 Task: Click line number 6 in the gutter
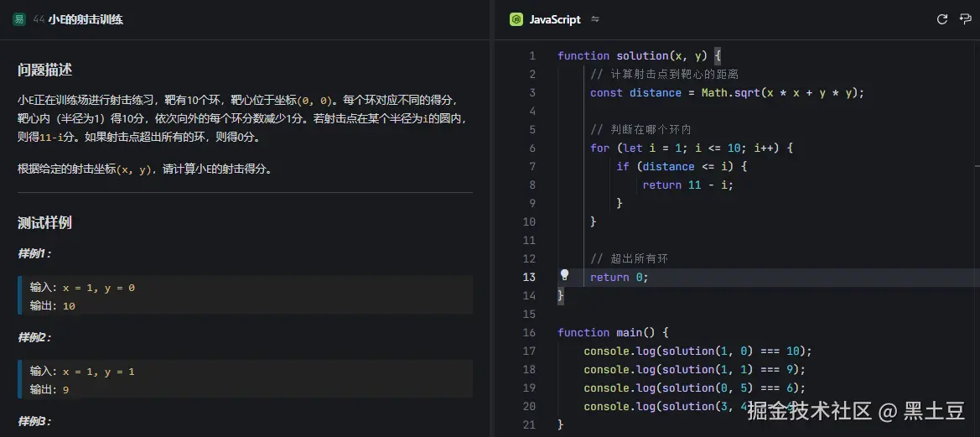(531, 148)
